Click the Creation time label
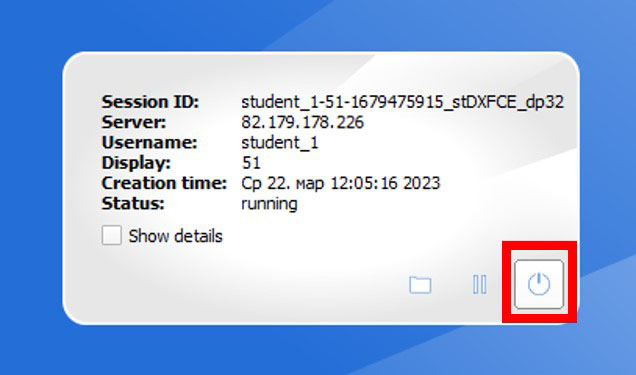This screenshot has width=636, height=375. (x=164, y=183)
